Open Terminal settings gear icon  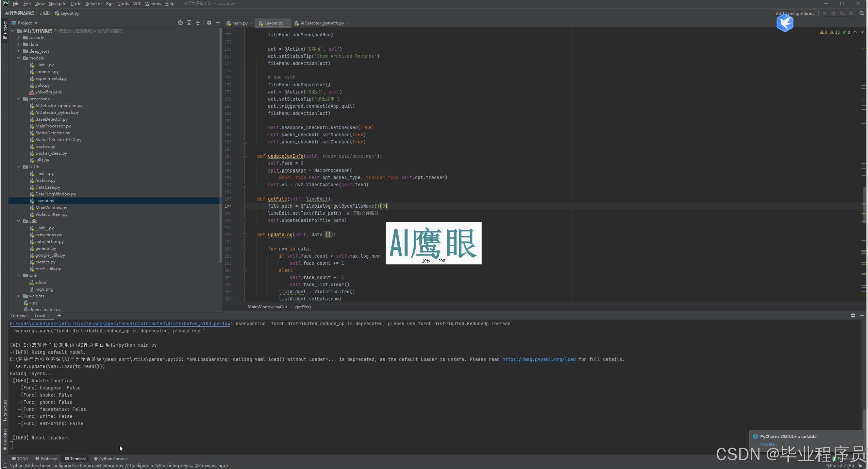click(853, 315)
